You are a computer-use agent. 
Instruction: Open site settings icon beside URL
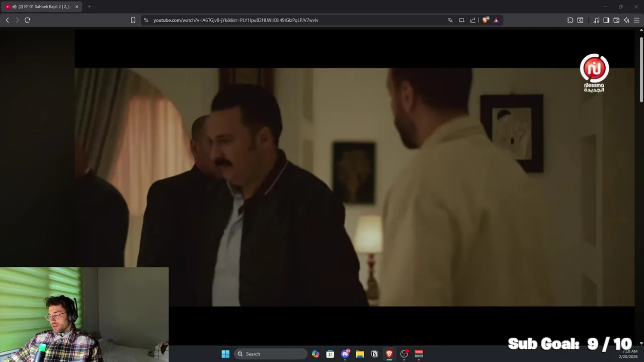click(x=146, y=20)
